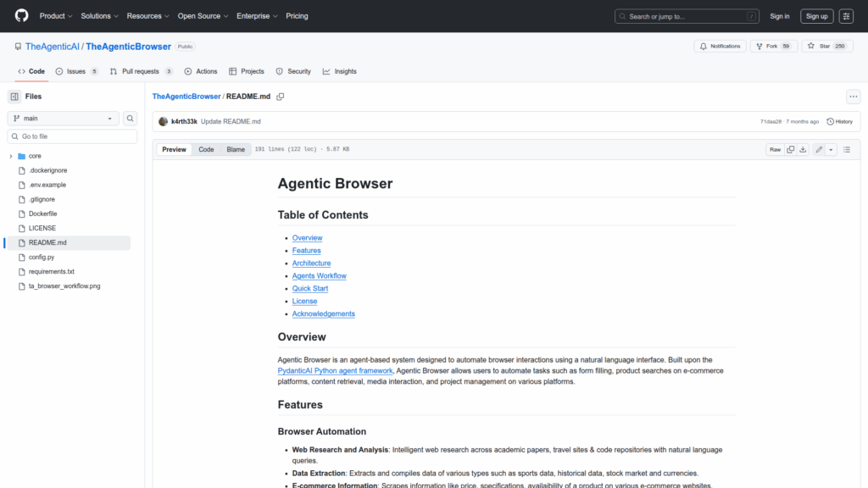
Task: Open .dockerignore file in tree
Action: point(47,170)
